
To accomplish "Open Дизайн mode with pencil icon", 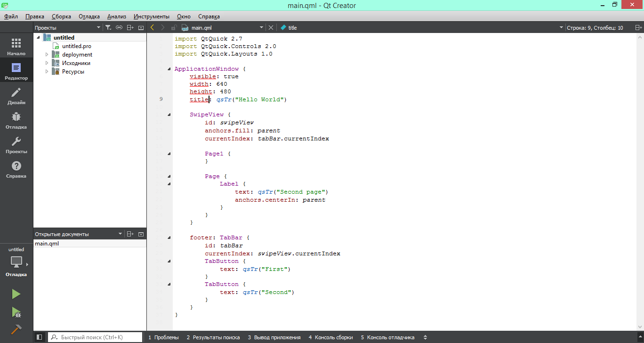I will coord(16,95).
